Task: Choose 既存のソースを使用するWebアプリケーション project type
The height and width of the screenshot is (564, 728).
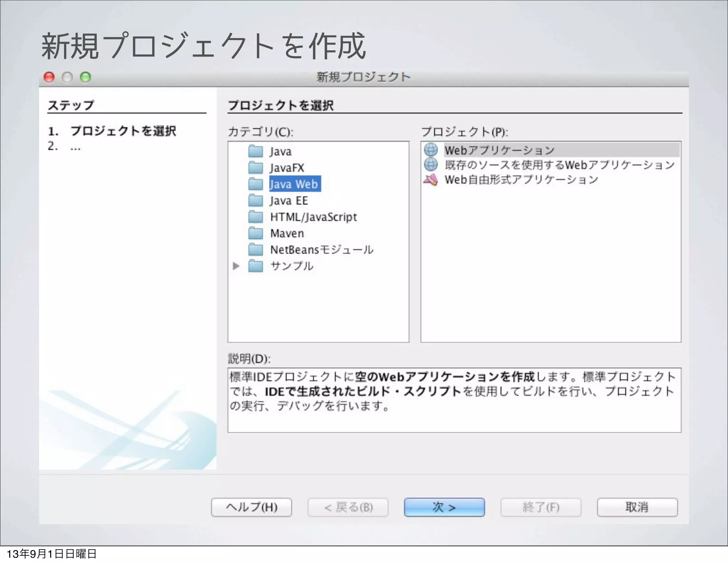Action: click(560, 165)
